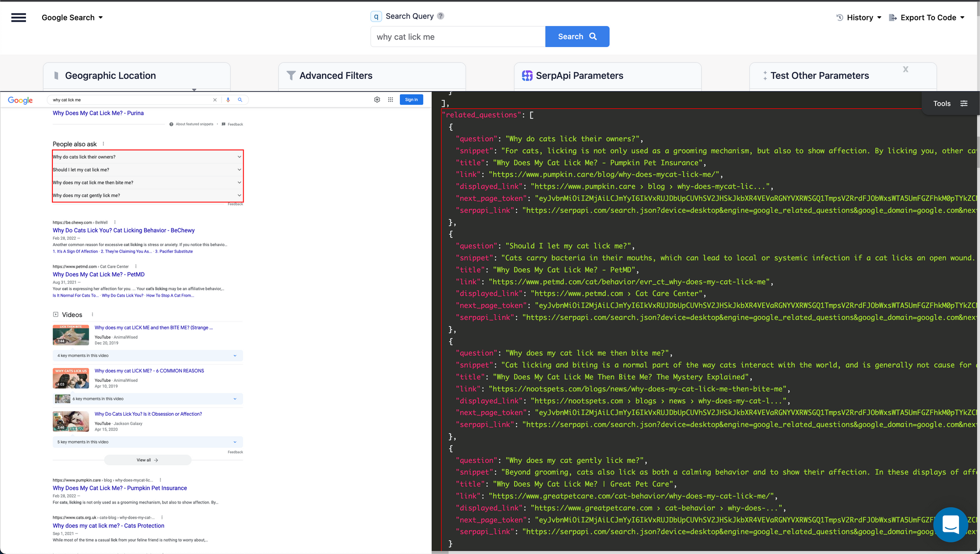The image size is (980, 554).
Task: Open Google settings gear icon
Action: [x=377, y=100]
